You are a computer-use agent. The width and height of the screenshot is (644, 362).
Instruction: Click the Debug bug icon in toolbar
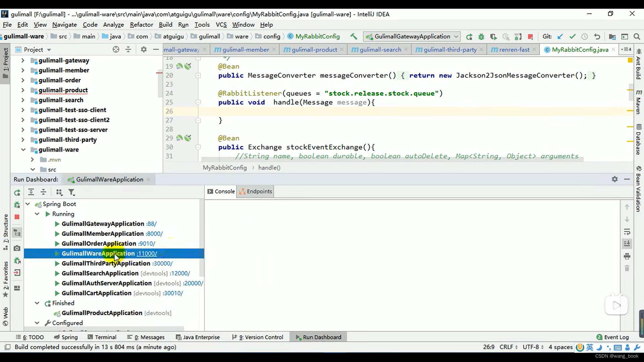(481, 37)
